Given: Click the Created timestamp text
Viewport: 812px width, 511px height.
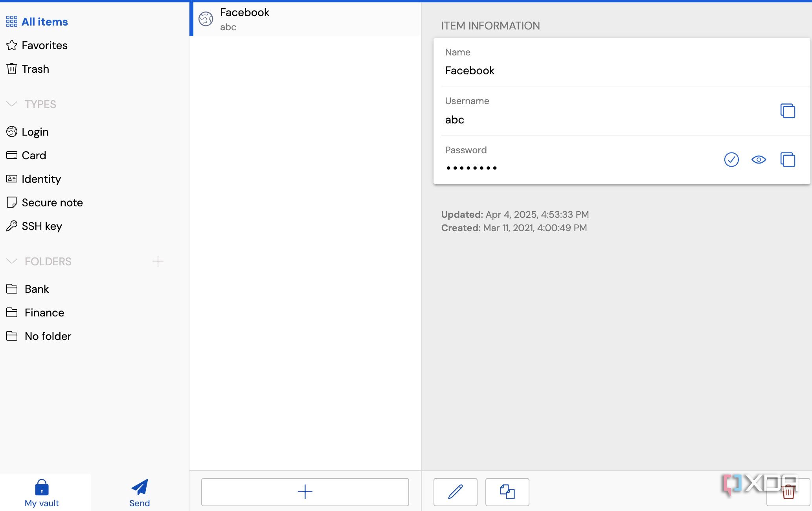Looking at the screenshot, I should point(514,228).
